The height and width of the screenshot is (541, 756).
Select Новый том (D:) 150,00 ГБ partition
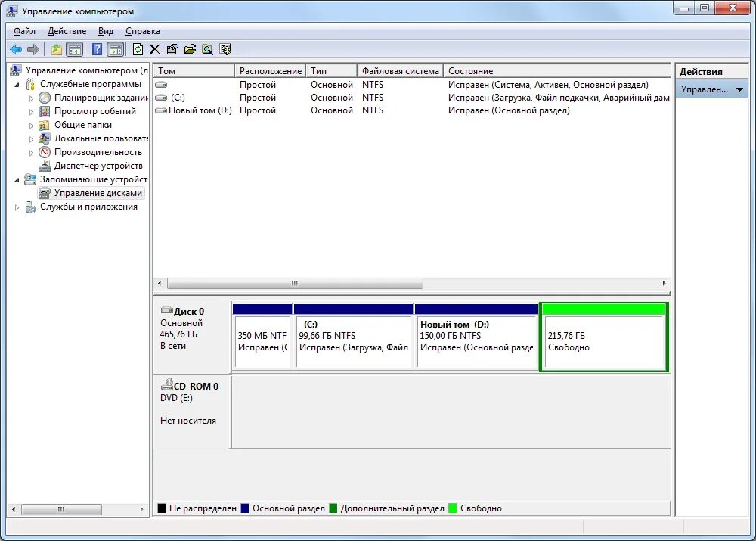(x=476, y=337)
